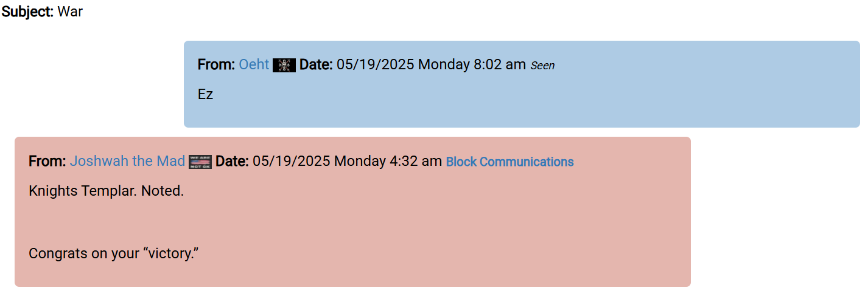Screen dimensions: 868x299
Task: Click the 4:32 am timestamp
Action: (x=416, y=161)
